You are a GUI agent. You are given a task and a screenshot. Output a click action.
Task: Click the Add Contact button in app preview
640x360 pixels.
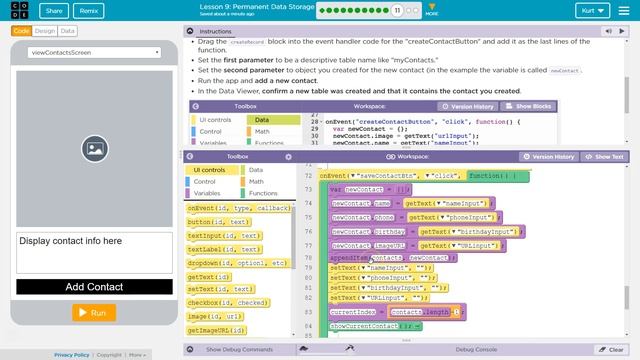point(94,287)
